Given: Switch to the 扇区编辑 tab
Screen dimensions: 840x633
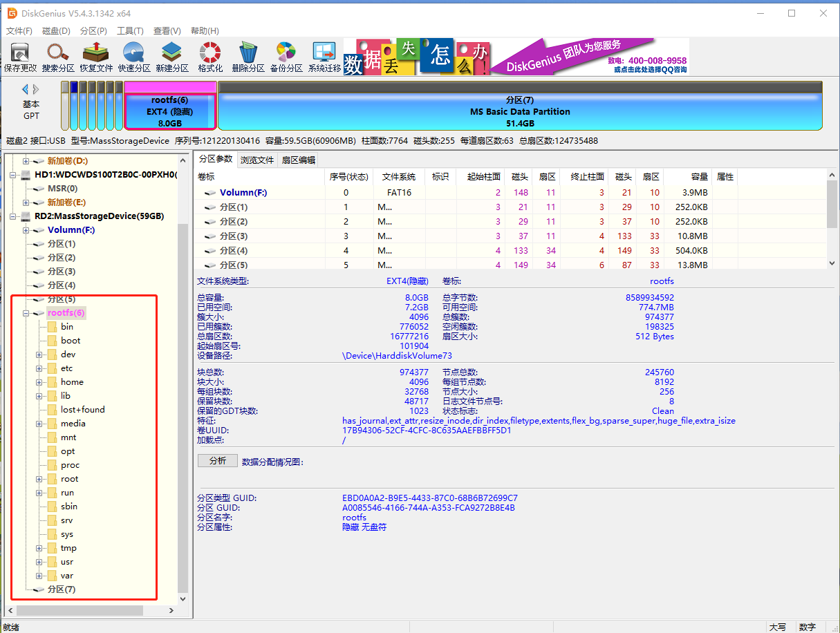Looking at the screenshot, I should (298, 160).
